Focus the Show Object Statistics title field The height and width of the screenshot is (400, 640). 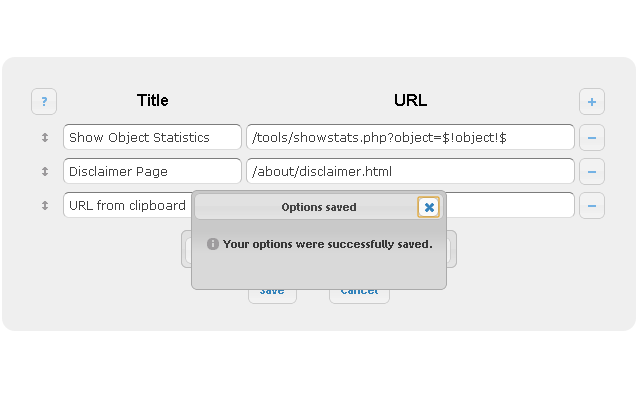[x=152, y=137]
